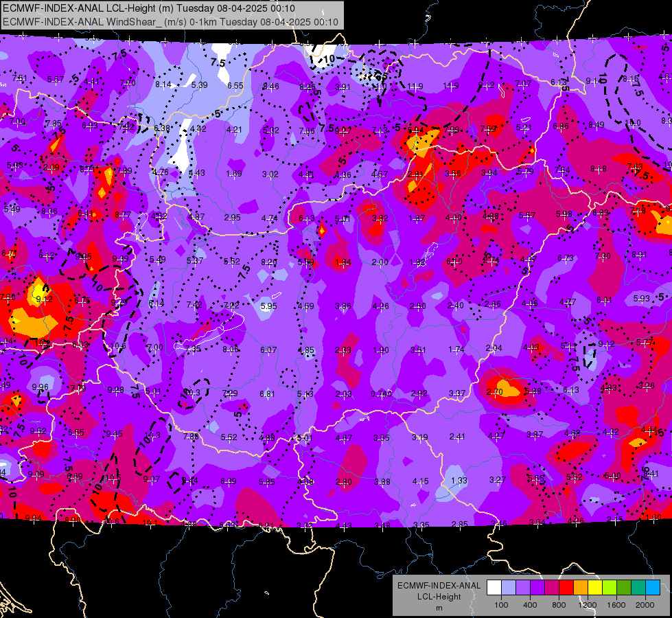Screen dimensions: 672x618
Task: Click the grid value 3.94
Action: (489, 172)
